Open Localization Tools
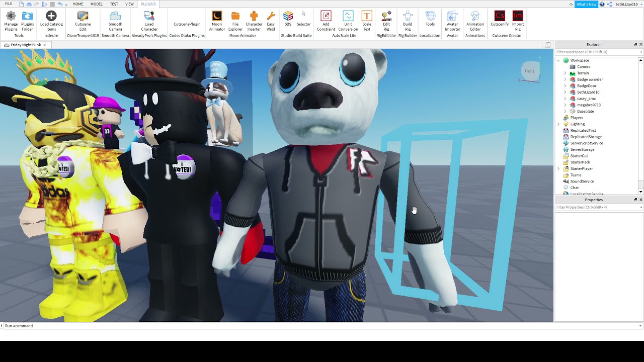644x362 pixels. (430, 19)
